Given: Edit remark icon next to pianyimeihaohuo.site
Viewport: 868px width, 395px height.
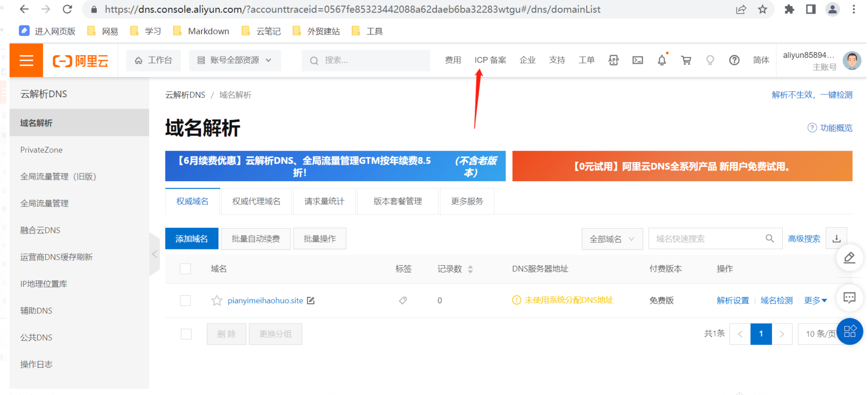Looking at the screenshot, I should point(311,301).
